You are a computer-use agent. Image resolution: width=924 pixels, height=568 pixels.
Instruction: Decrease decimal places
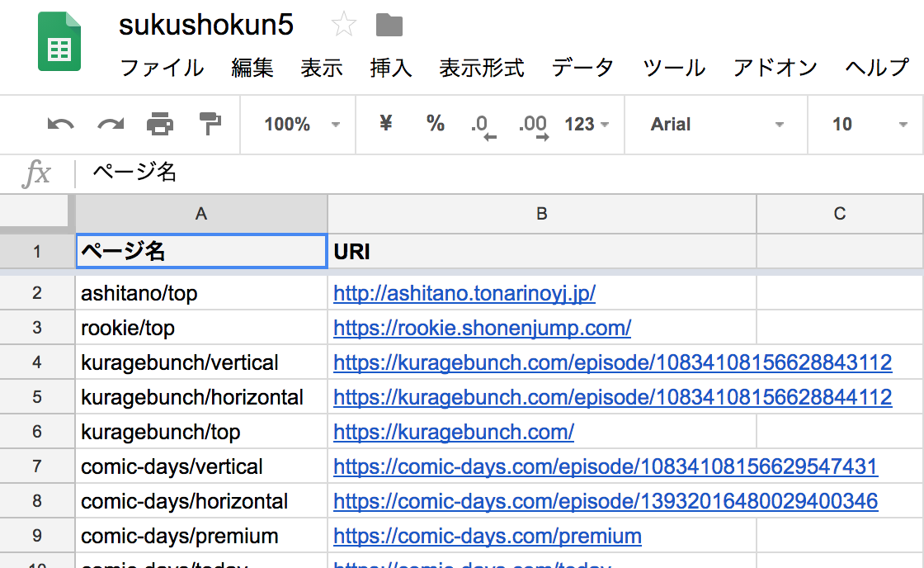(483, 126)
